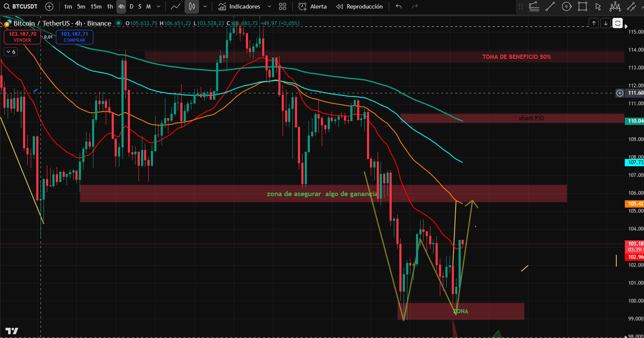Select the short FIO rectangle zone
Screen dimensions: 644x338
(511, 118)
